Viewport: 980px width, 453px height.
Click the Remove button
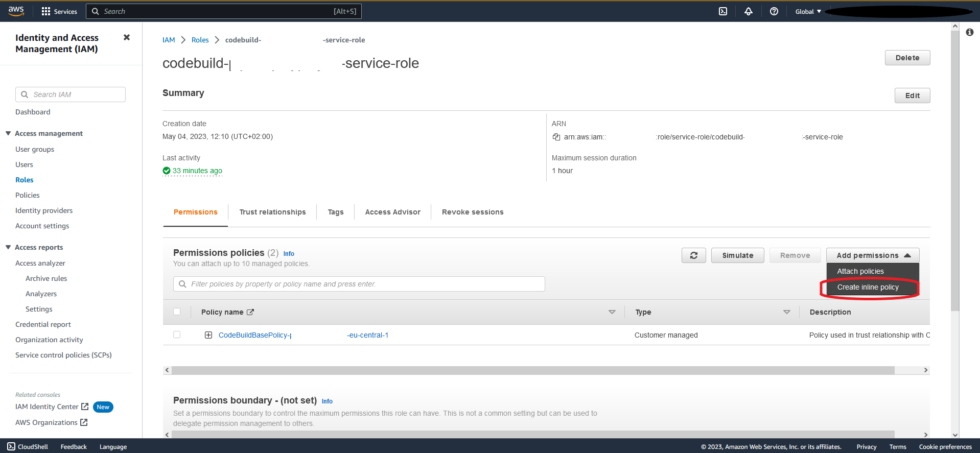tap(795, 255)
